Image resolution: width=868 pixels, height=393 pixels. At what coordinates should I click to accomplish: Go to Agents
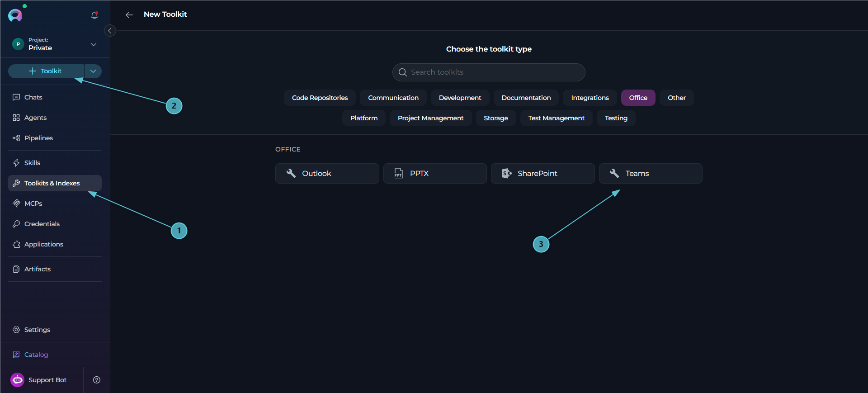click(55, 118)
